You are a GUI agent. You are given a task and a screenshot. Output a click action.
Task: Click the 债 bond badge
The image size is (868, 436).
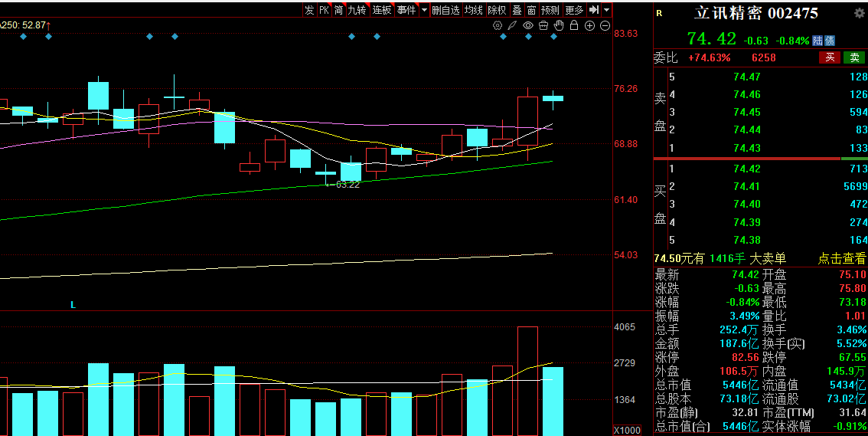coord(829,41)
